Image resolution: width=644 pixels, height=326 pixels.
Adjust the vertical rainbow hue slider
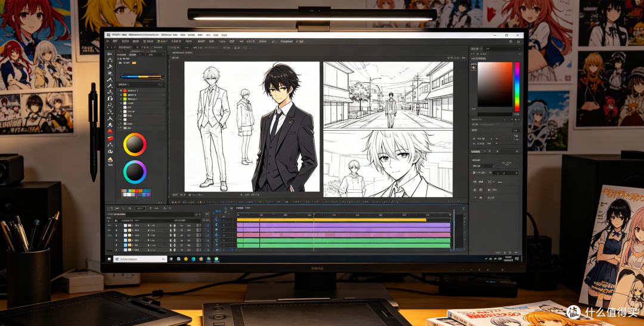coord(517,87)
